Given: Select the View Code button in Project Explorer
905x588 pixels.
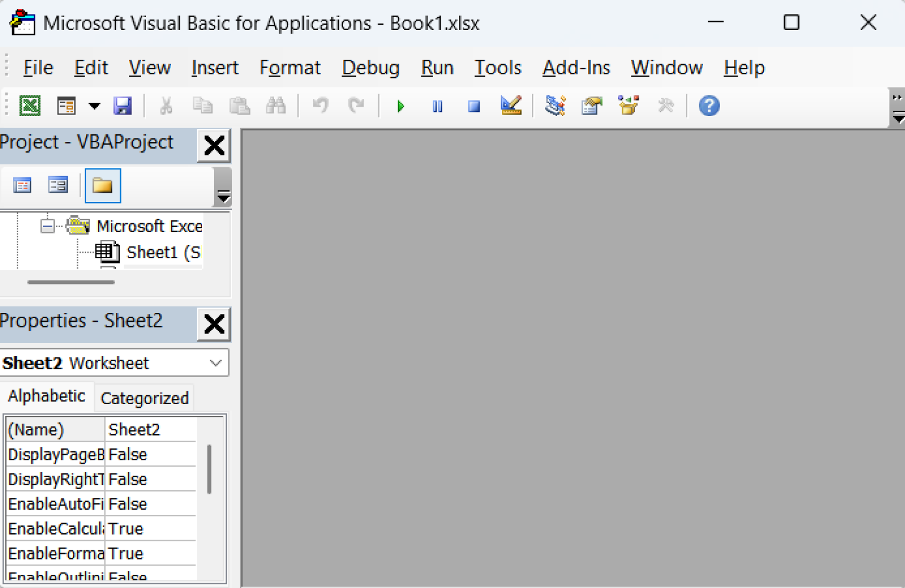Looking at the screenshot, I should 22,185.
